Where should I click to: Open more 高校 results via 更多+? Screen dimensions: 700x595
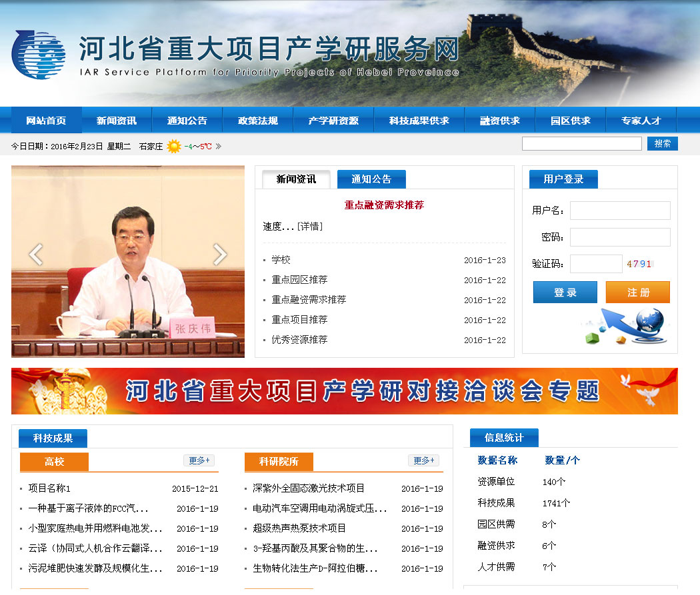click(199, 460)
